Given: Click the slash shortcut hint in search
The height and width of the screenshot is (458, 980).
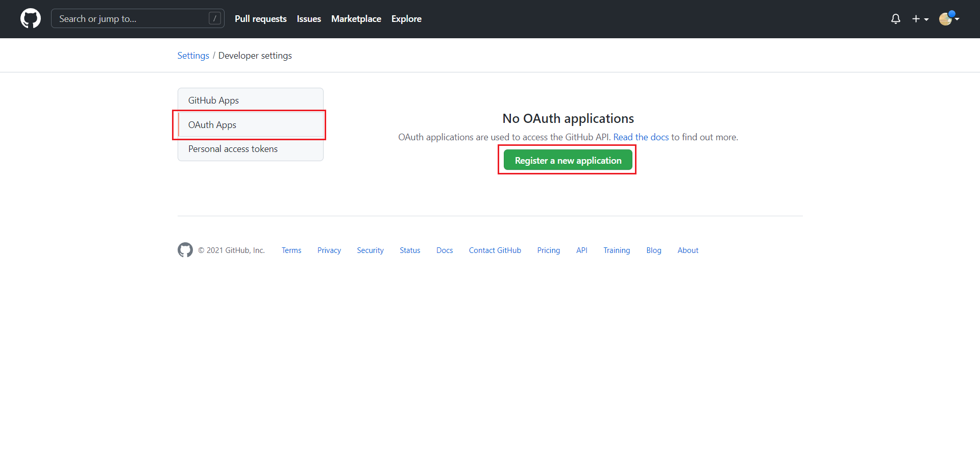Looking at the screenshot, I should (x=215, y=18).
